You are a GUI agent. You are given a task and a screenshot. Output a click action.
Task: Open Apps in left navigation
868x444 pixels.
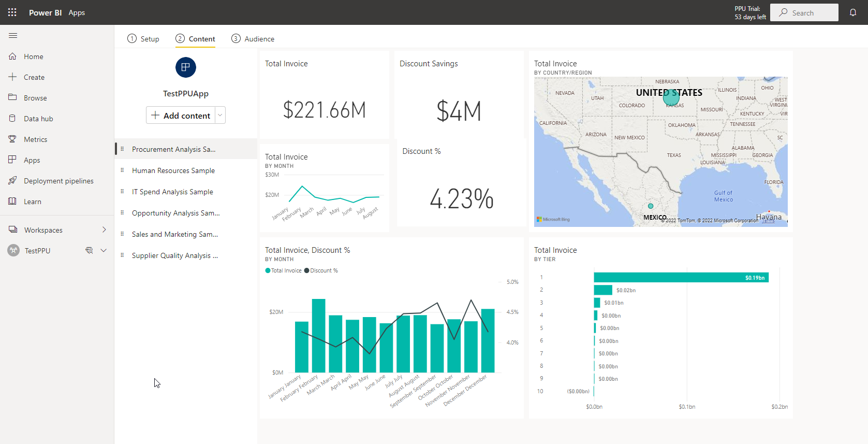tap(57, 160)
